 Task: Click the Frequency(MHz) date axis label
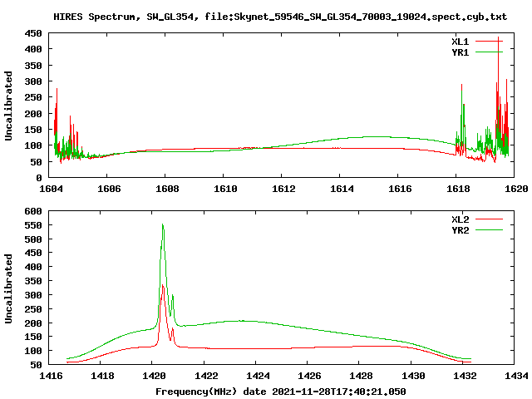coord(281,392)
